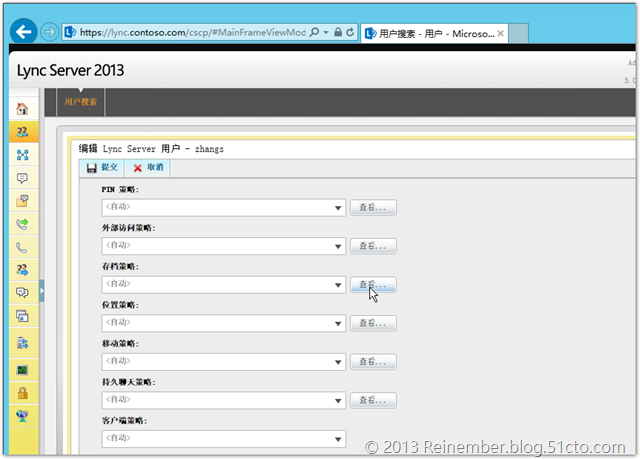Expand the 存档策略 dropdown
The image size is (640, 459).
[x=339, y=285]
